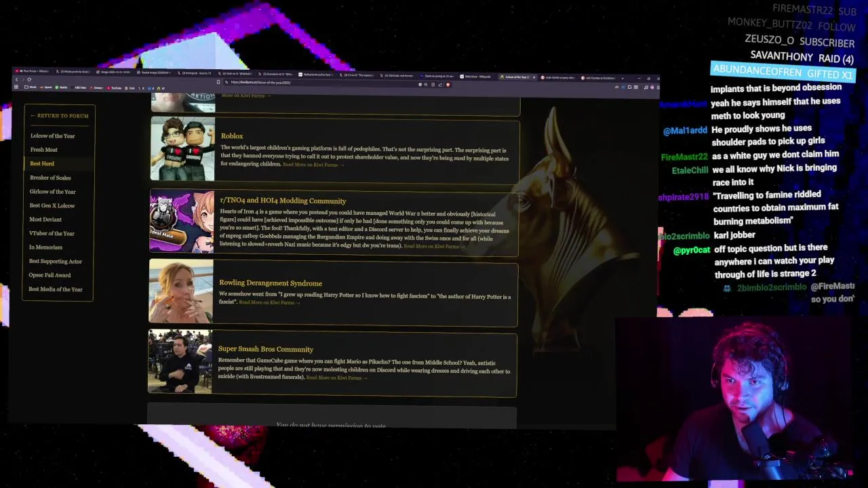
Task: Open the Fresh Meat category
Action: coord(43,150)
